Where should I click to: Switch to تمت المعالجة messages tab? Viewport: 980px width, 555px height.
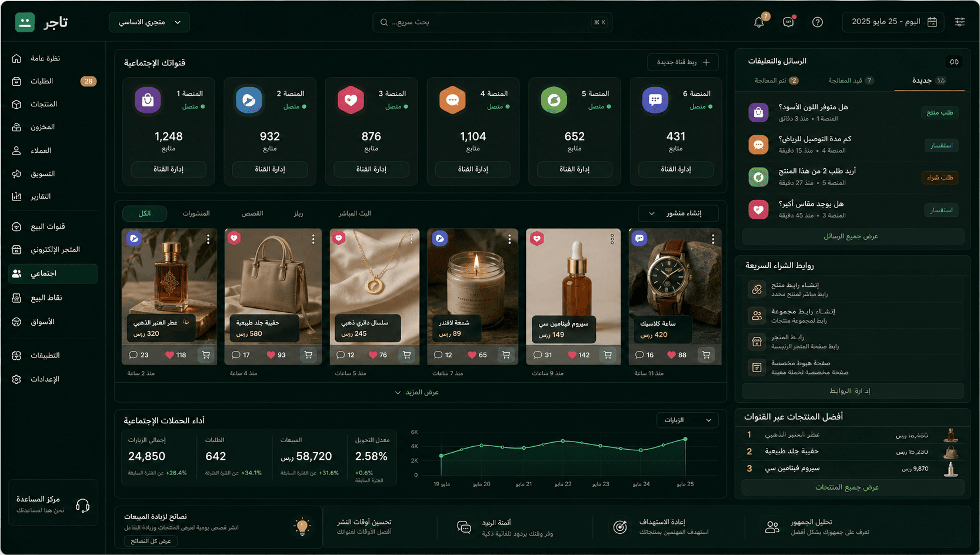(x=776, y=81)
